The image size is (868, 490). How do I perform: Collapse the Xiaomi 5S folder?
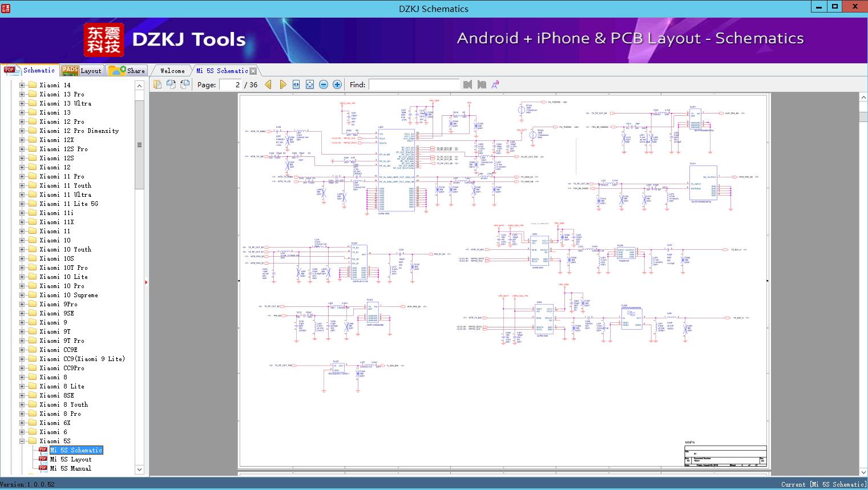coord(22,441)
